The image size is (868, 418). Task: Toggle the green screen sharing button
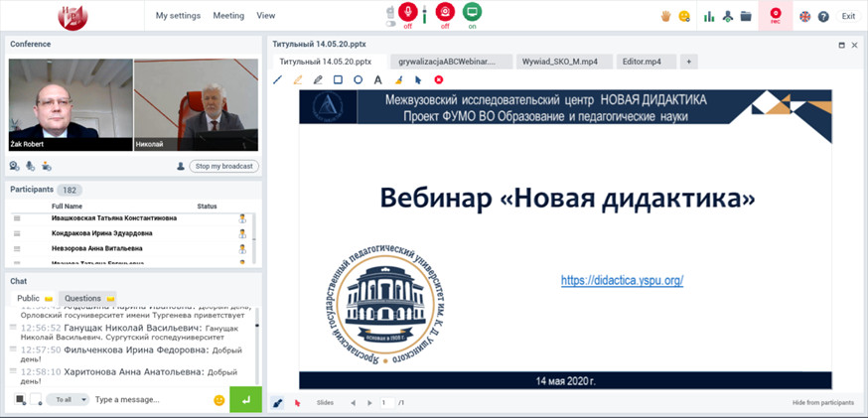[x=472, y=11]
